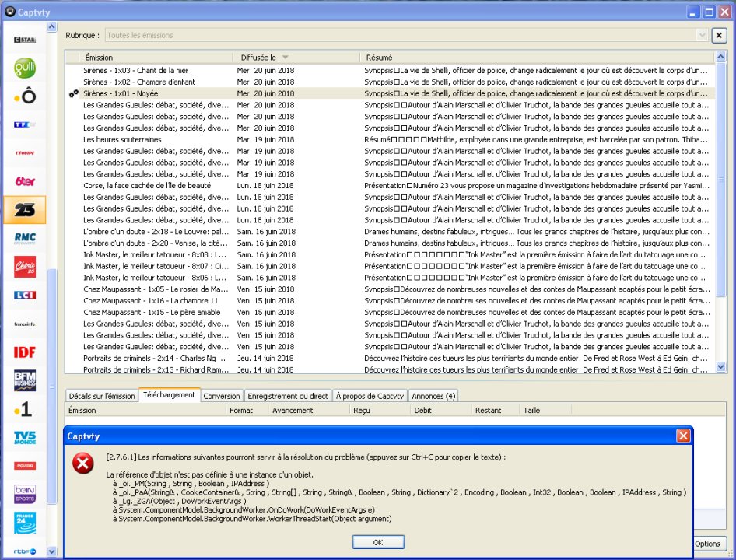Select the France 24 channel logo
Viewport: 736px width, 560px height.
pos(25,523)
